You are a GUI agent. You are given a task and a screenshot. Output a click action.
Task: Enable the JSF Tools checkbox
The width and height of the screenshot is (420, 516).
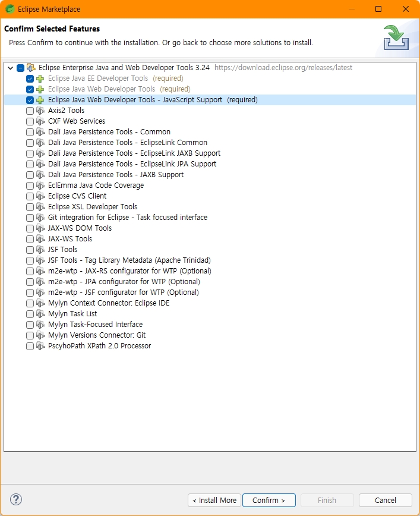point(30,250)
